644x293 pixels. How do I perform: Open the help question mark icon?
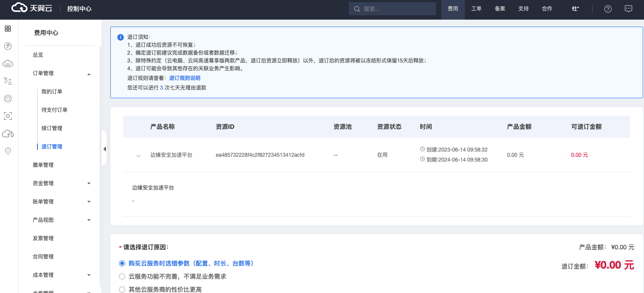(x=608, y=9)
